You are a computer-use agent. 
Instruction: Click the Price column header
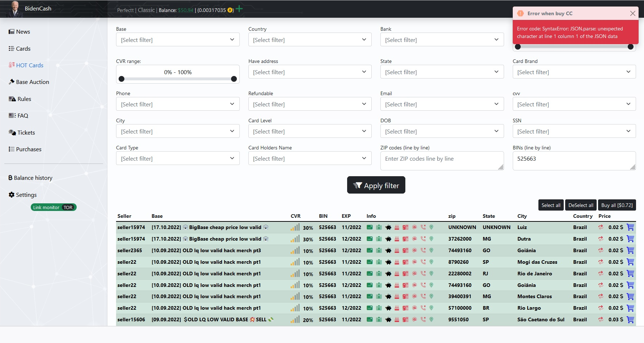coord(605,216)
